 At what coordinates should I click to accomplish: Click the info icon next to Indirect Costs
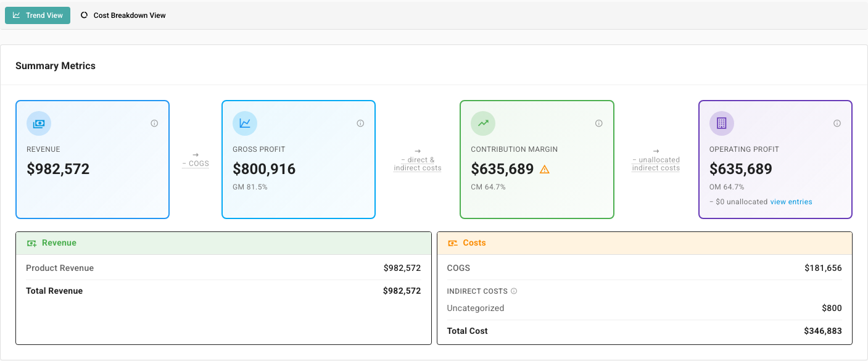tap(514, 291)
